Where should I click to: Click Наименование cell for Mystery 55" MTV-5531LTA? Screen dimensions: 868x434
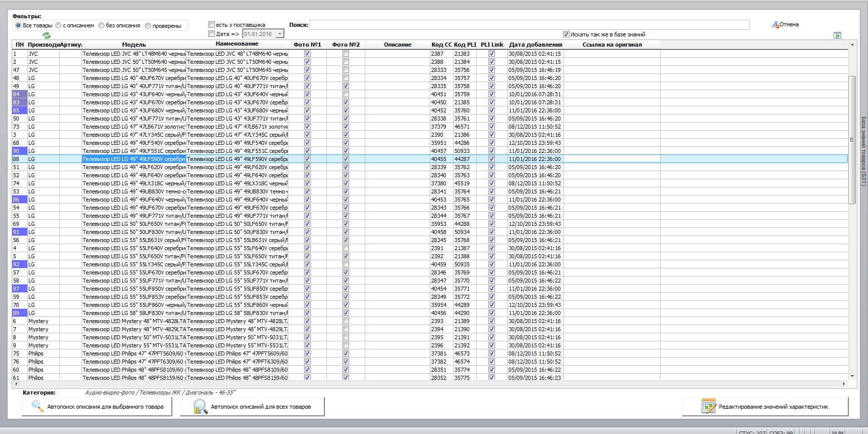click(x=237, y=345)
